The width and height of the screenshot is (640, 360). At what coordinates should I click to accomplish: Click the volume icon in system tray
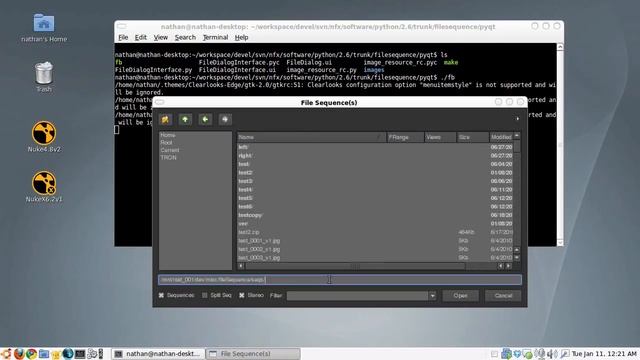coord(552,353)
